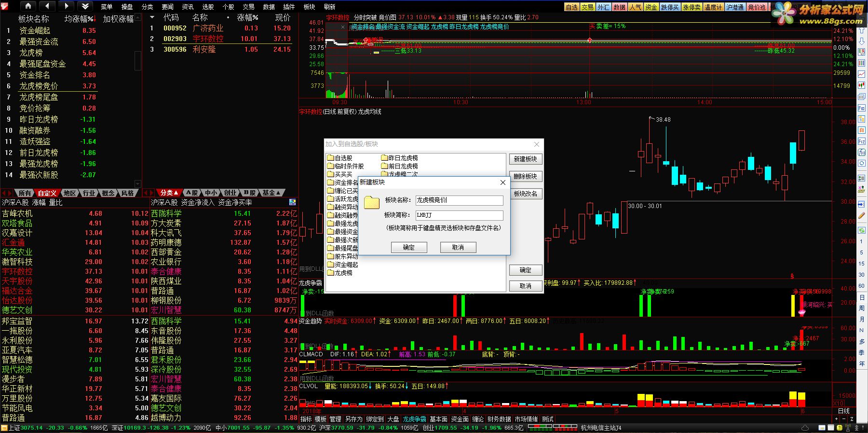Viewport: 868px width, 433px height.
Task: Click the forward arrow in top toolbar
Action: 67,6
